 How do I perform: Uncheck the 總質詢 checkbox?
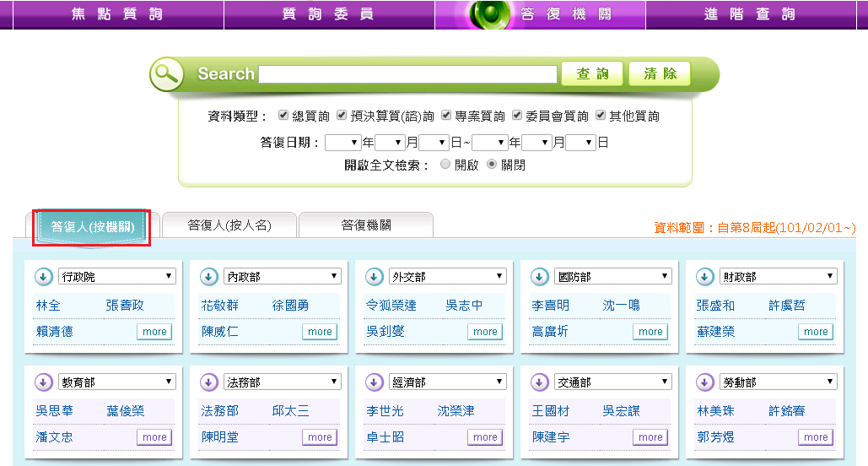pyautogui.click(x=283, y=116)
